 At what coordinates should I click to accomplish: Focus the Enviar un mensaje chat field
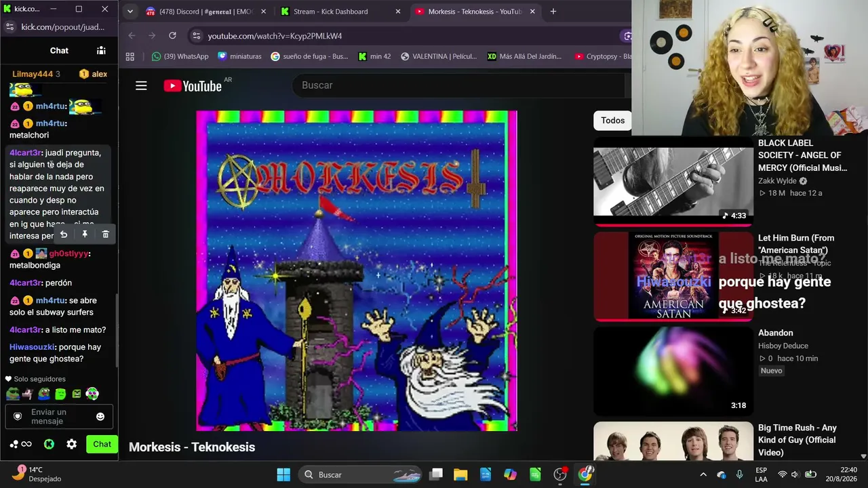59,417
